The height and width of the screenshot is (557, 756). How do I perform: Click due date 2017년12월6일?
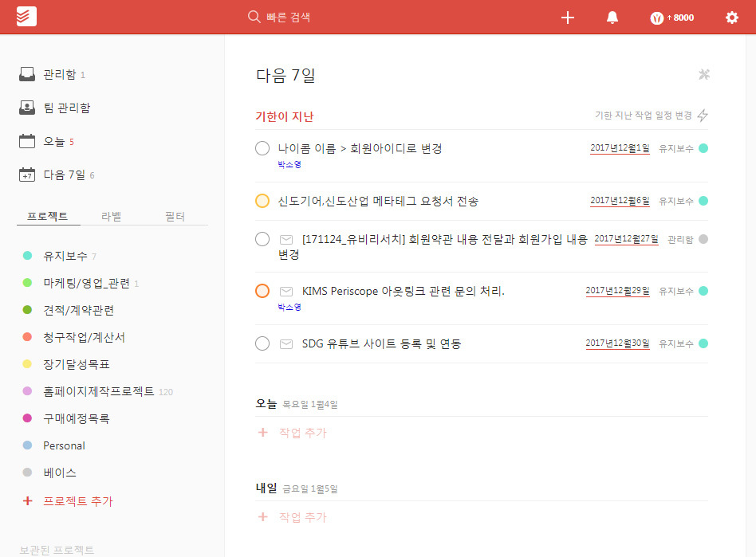point(620,201)
